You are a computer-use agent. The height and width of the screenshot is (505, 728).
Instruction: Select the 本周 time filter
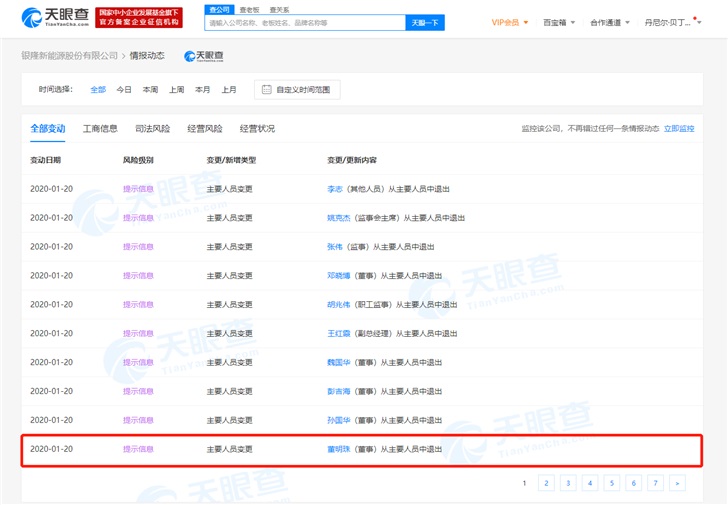[150, 90]
